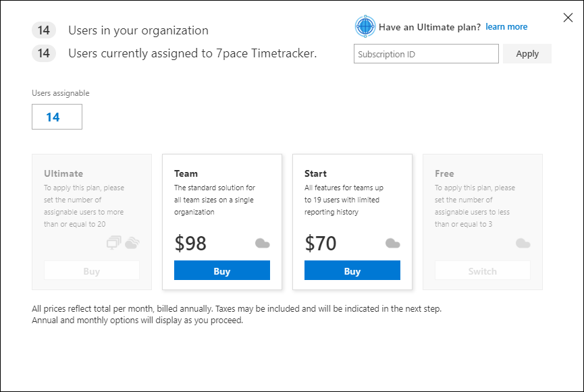This screenshot has height=392, width=584.
Task: Click the on-premises monitor icon on Ultimate card
Action: (x=113, y=243)
